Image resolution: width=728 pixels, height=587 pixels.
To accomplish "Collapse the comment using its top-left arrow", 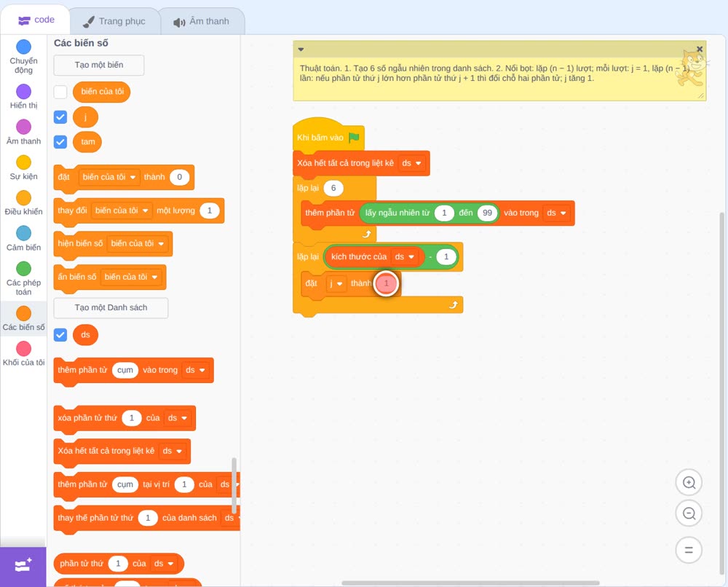I will coord(301,50).
